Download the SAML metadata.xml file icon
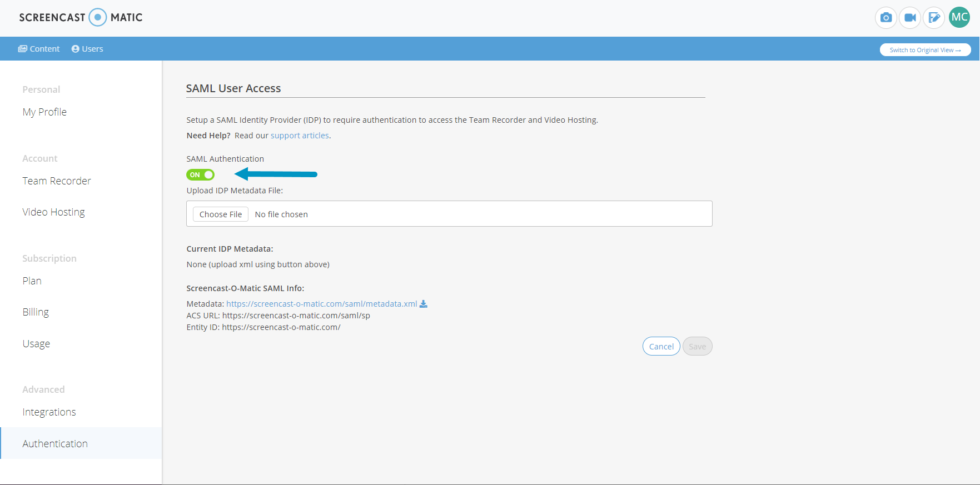 pyautogui.click(x=424, y=304)
